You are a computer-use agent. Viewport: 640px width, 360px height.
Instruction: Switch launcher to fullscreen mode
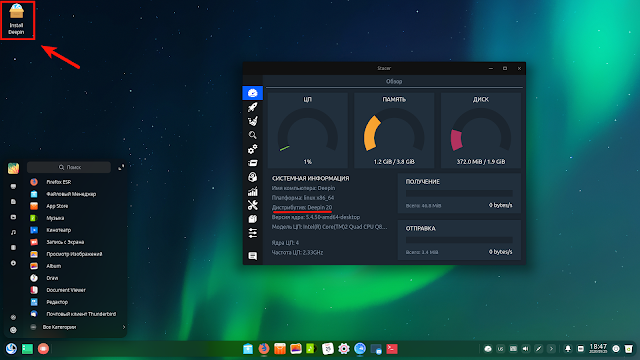pyautogui.click(x=121, y=167)
